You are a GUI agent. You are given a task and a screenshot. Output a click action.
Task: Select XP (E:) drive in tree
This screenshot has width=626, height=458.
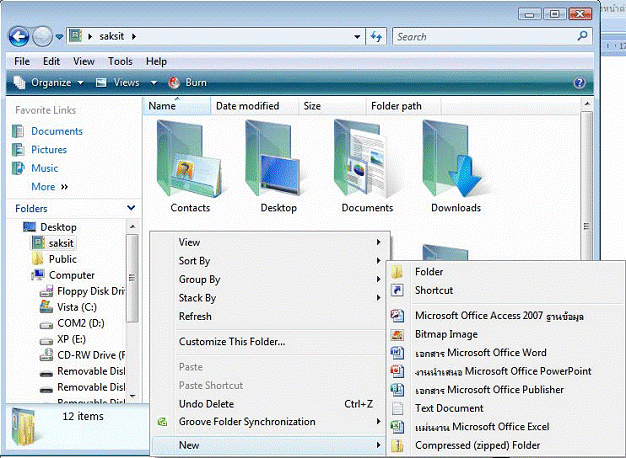[x=63, y=339]
